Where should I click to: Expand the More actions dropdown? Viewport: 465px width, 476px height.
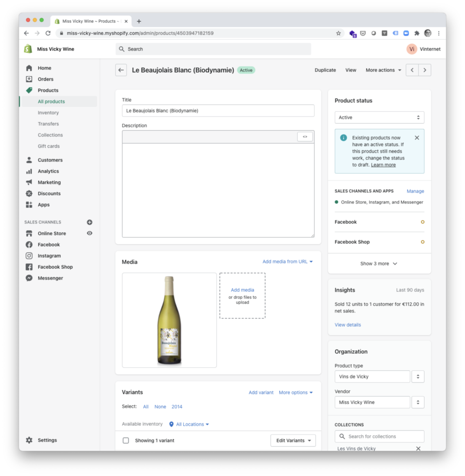(x=383, y=70)
